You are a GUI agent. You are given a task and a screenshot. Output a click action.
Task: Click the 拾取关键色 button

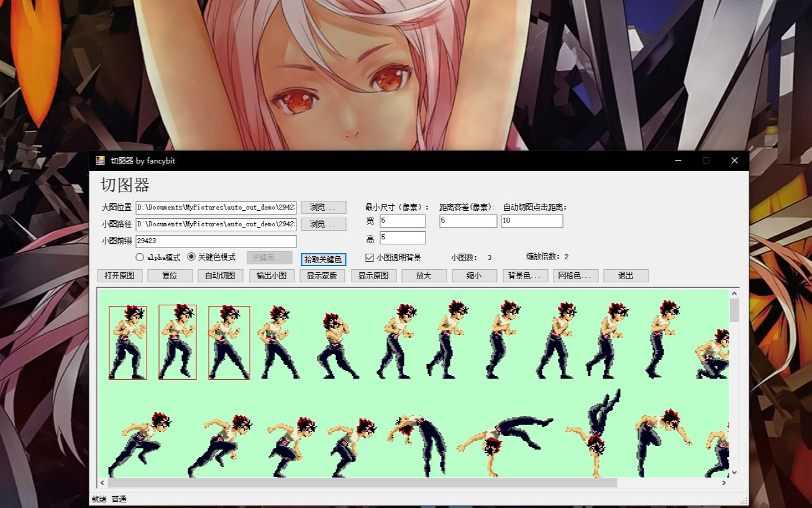[x=323, y=259]
